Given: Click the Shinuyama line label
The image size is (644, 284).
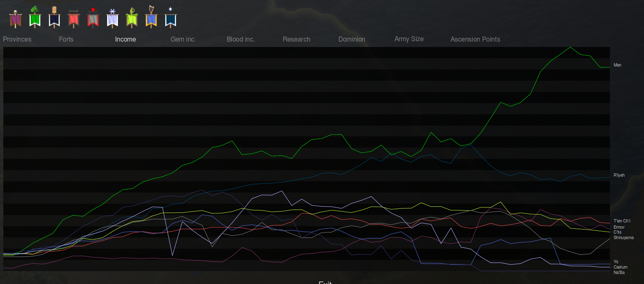Looking at the screenshot, I should coord(624,237).
